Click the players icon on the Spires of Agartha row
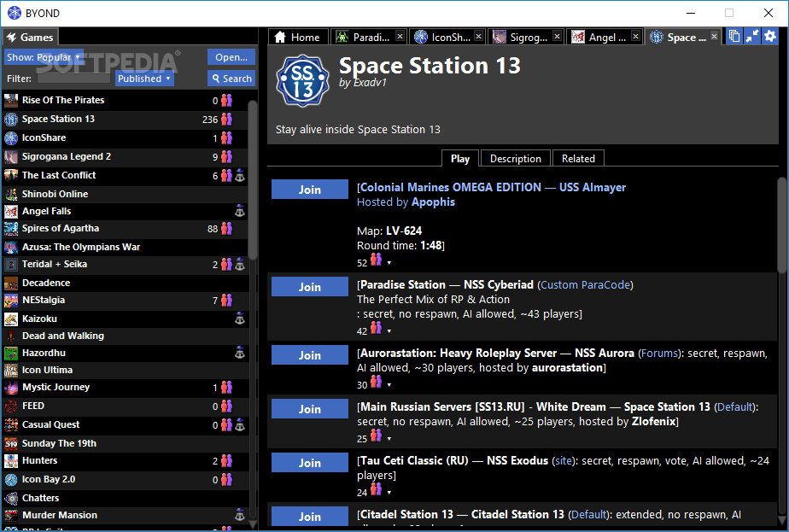 click(227, 229)
